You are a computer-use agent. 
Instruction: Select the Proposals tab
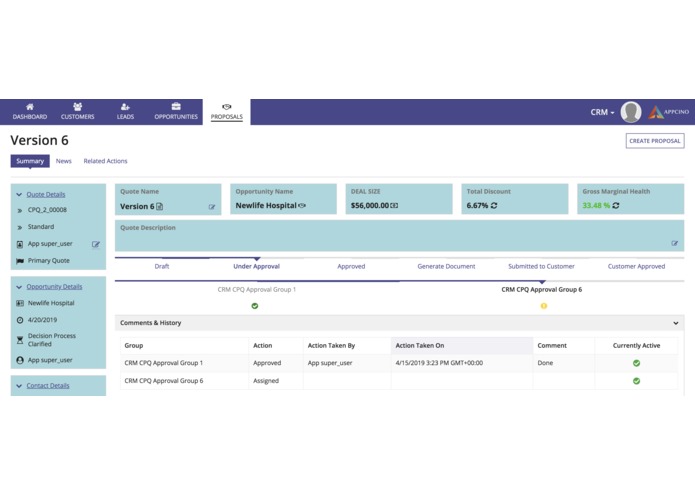[226, 112]
